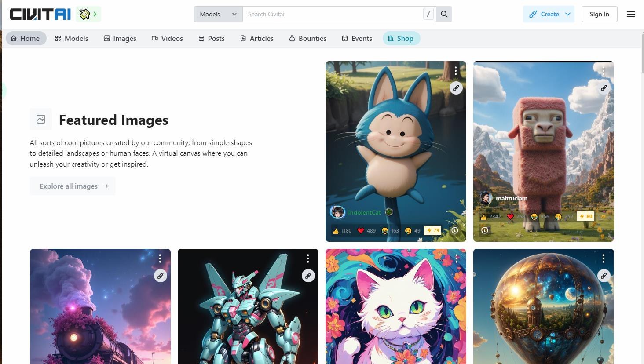Remix the pink llama image via brush icon

tap(604, 88)
